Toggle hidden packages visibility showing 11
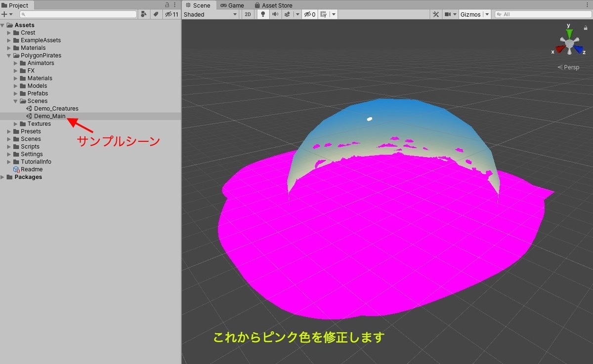 [x=172, y=14]
